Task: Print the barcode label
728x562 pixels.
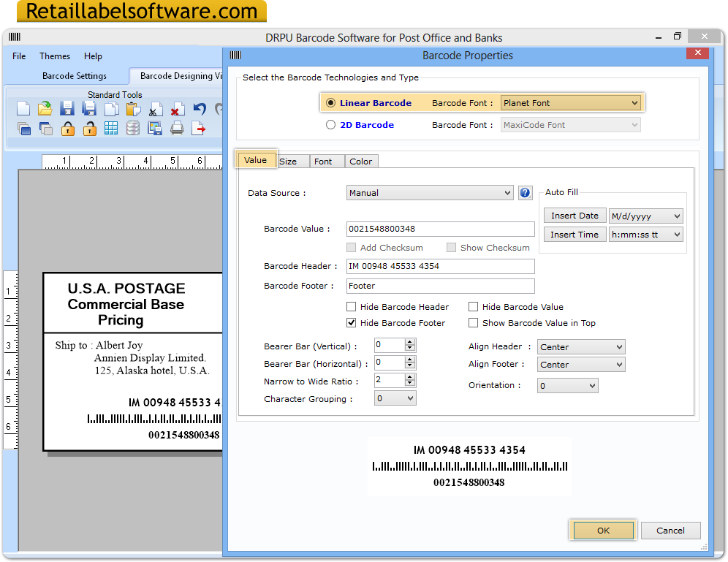Action: (x=177, y=128)
